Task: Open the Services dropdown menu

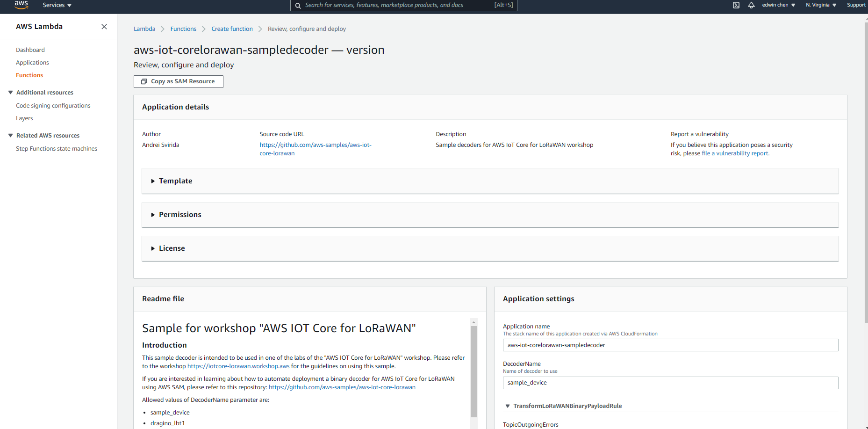Action: (57, 5)
